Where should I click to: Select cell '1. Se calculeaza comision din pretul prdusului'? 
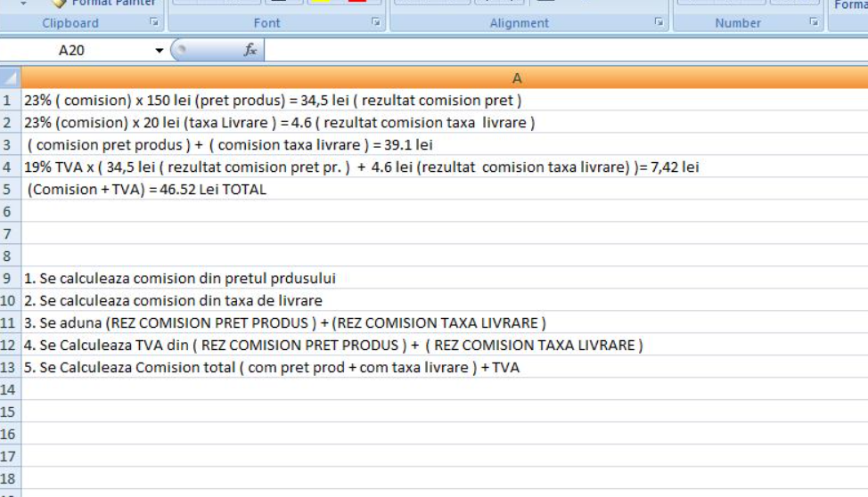point(445,278)
